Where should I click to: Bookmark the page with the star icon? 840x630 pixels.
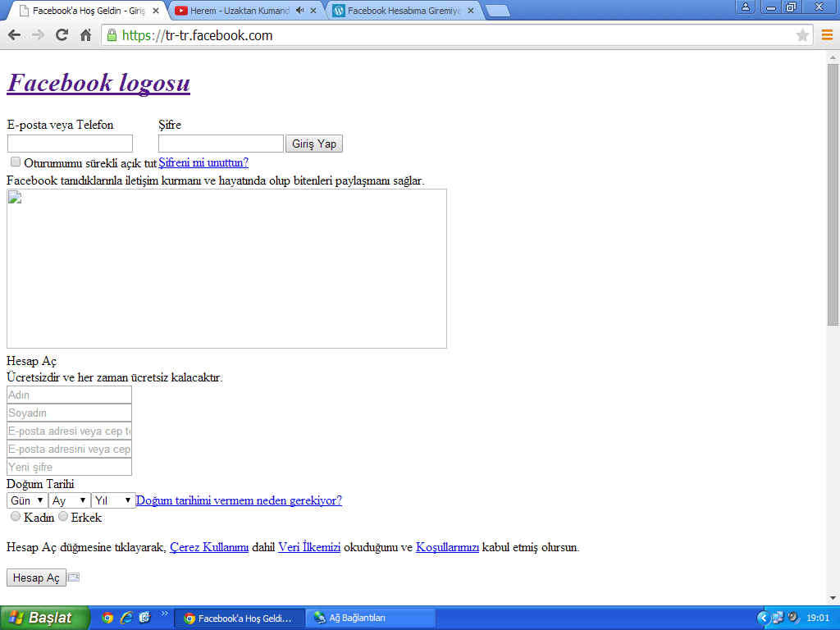[801, 35]
